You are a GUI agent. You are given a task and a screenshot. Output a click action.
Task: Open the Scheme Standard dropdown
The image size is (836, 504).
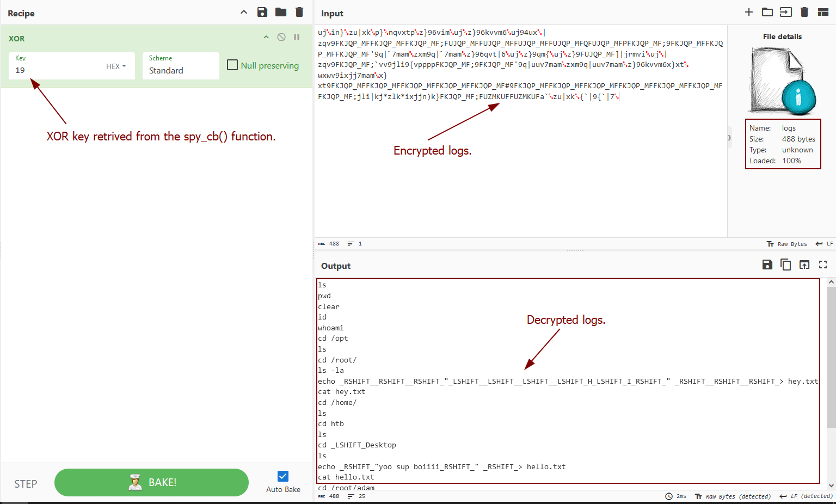[x=181, y=66]
